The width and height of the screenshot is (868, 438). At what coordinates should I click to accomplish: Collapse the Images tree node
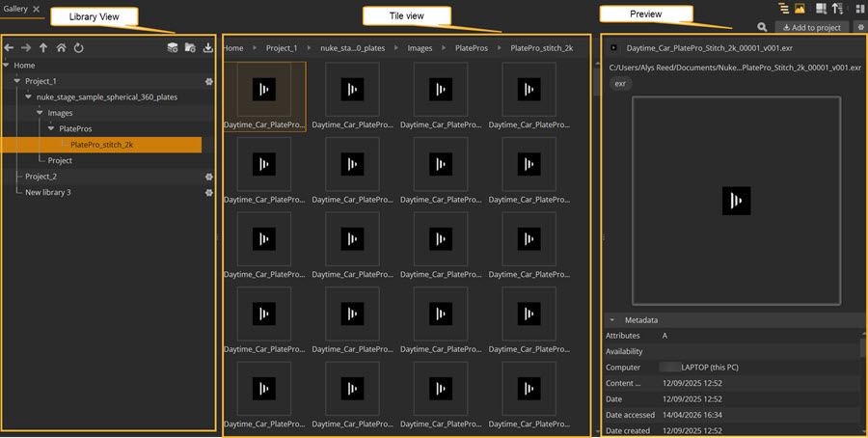point(40,113)
